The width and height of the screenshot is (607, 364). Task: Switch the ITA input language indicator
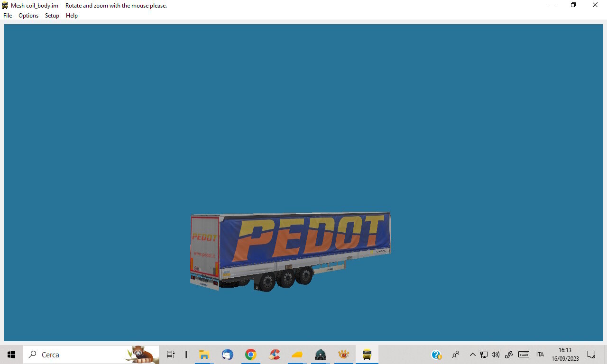(540, 355)
